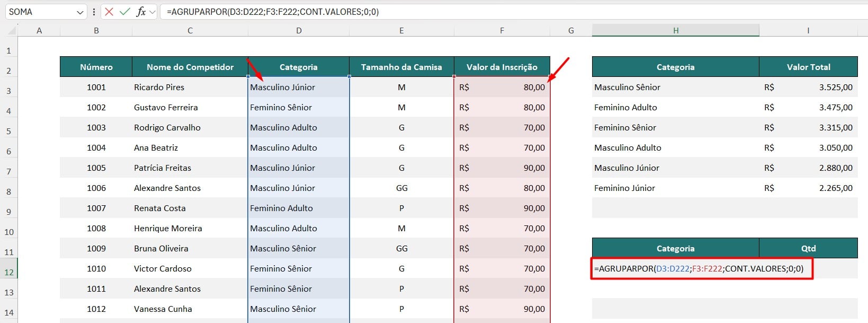Screen dimensions: 868x323
Task: Select cell with 'Bruna Oliveira'
Action: (190, 248)
